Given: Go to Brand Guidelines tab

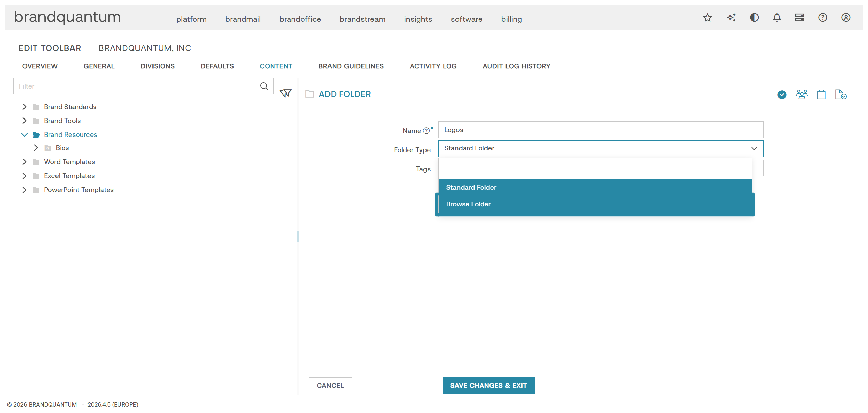Looking at the screenshot, I should (351, 66).
